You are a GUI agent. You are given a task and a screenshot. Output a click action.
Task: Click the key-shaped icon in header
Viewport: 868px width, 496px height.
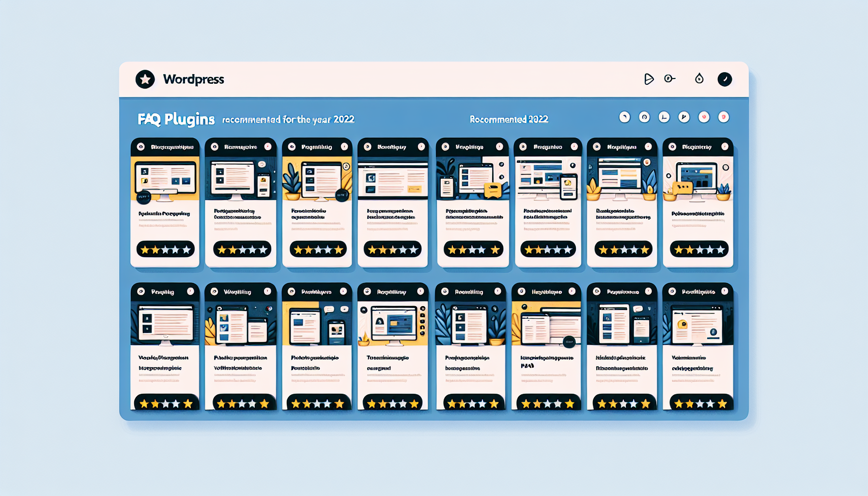670,78
